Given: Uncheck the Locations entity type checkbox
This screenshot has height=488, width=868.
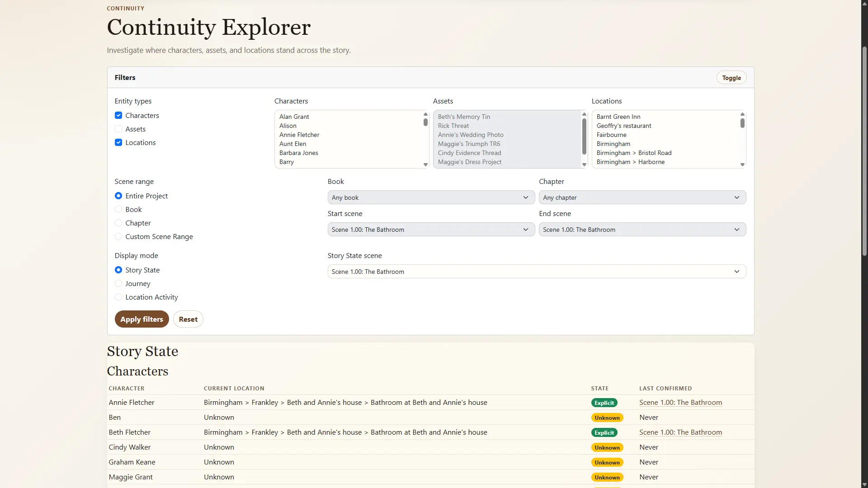Looking at the screenshot, I should (118, 142).
